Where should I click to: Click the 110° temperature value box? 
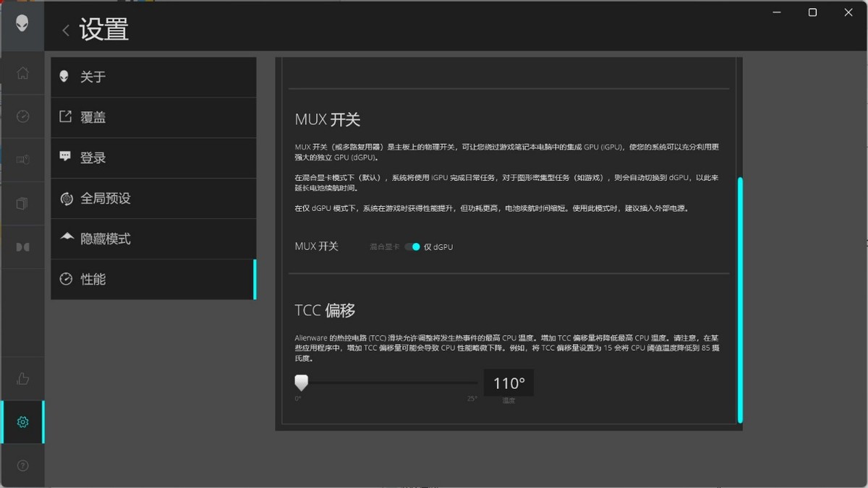click(x=509, y=383)
